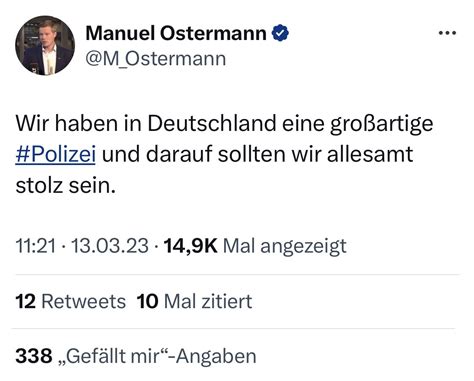474x381 pixels.
Task: Click the words stolz sein in the tweet
Action: coord(65,186)
